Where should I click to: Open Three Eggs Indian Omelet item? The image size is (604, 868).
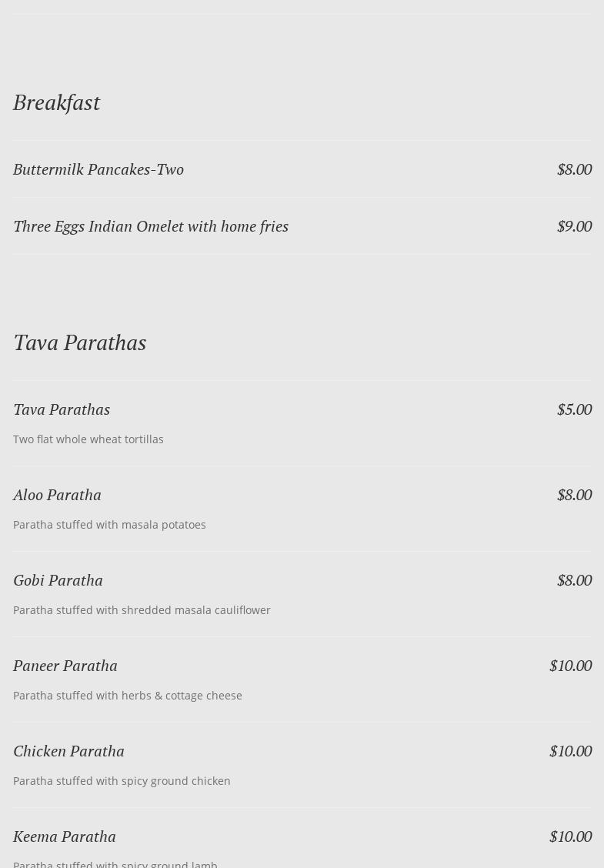(x=151, y=226)
